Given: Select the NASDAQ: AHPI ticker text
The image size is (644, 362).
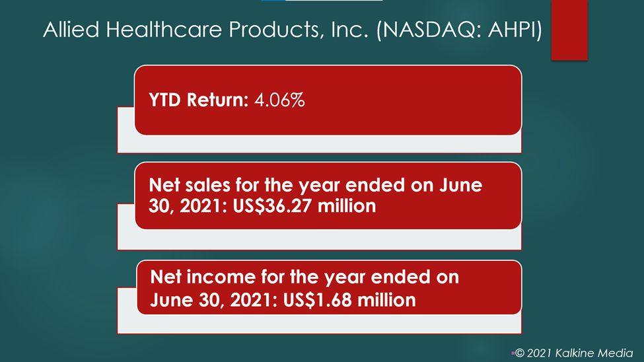Looking at the screenshot, I should coord(459,30).
